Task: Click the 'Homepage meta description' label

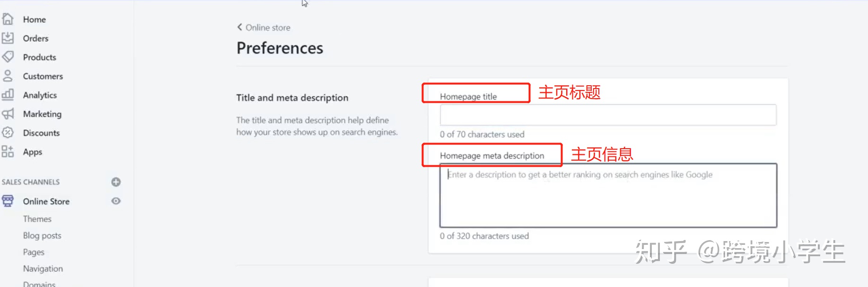Action: pos(492,156)
